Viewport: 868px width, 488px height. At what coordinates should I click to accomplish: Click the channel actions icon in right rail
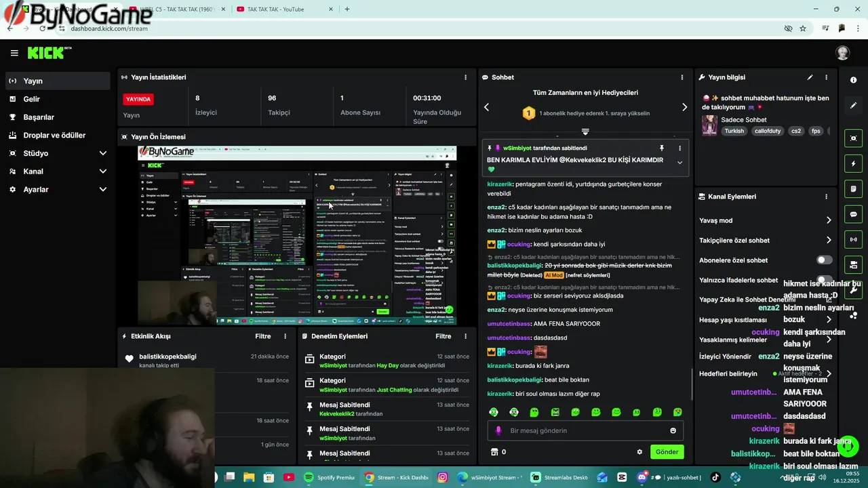click(x=853, y=264)
